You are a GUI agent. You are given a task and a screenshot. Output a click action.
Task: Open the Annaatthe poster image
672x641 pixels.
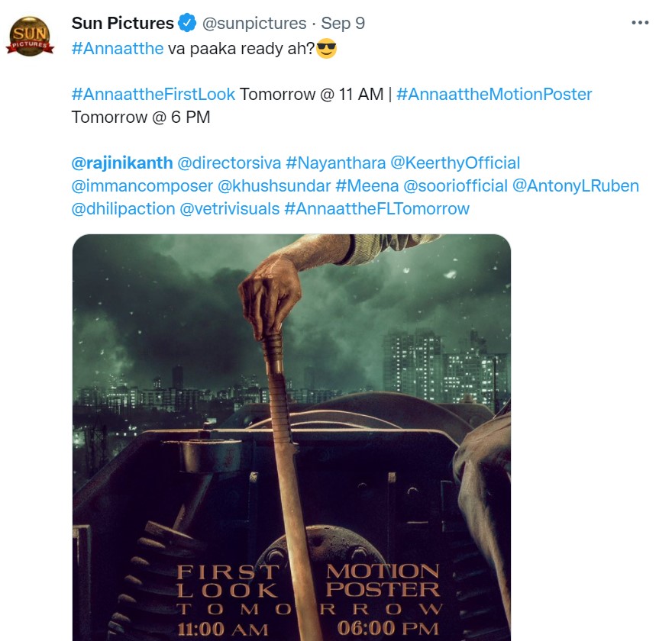pyautogui.click(x=292, y=437)
